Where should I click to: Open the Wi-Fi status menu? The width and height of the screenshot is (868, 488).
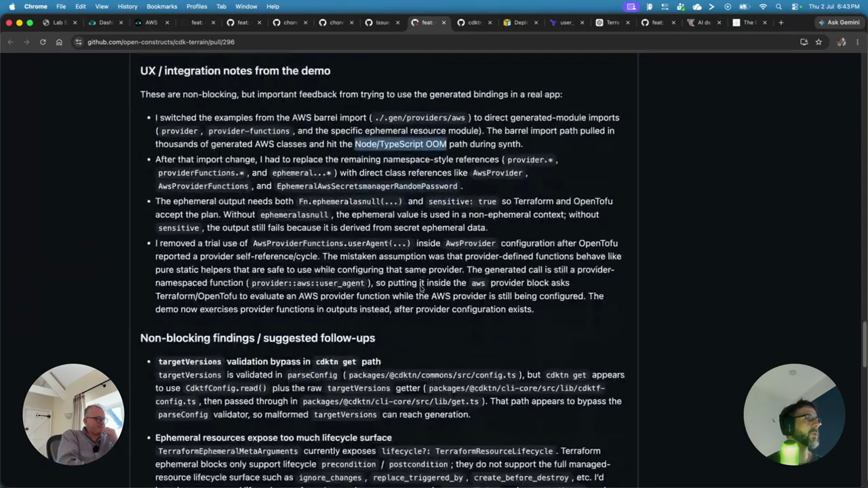763,7
